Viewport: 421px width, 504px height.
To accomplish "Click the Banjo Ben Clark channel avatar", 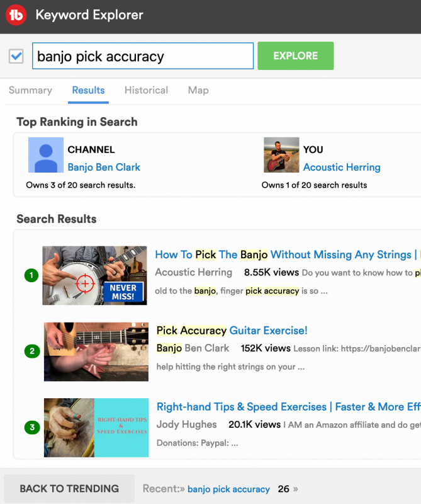I will click(46, 155).
